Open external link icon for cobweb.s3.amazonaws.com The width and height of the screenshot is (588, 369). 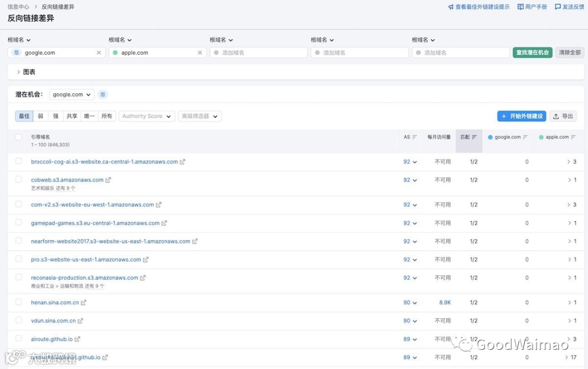pyautogui.click(x=108, y=180)
